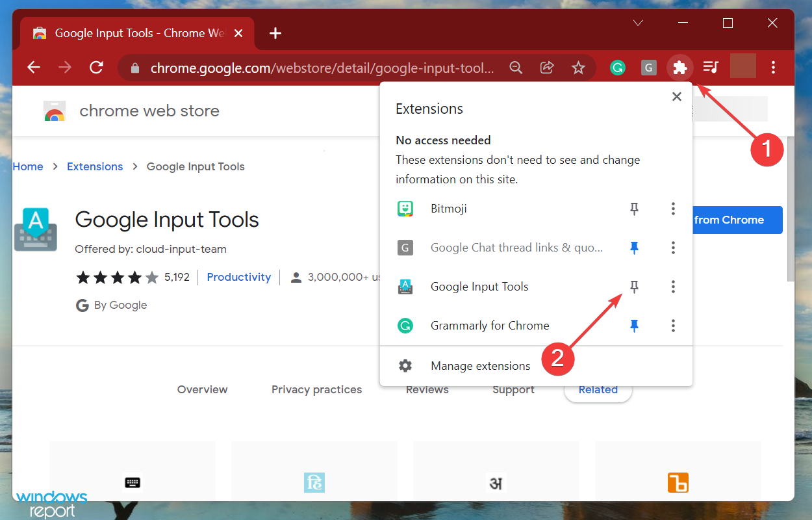Unpin Google Chat thread links extension
This screenshot has height=520, width=812.
634,248
